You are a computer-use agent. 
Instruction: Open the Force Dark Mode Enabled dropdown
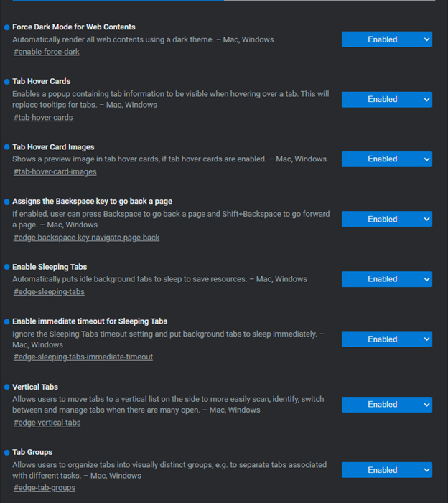387,39
